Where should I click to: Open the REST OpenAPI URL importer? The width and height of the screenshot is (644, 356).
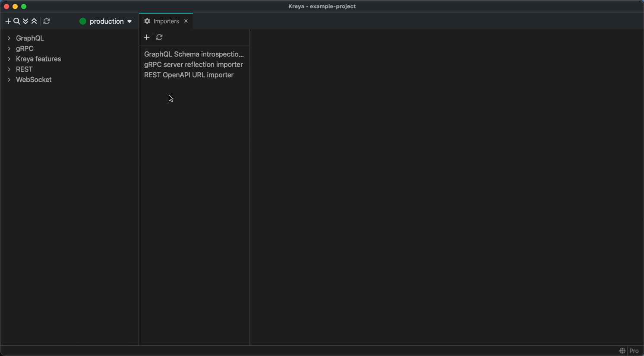[x=189, y=75]
